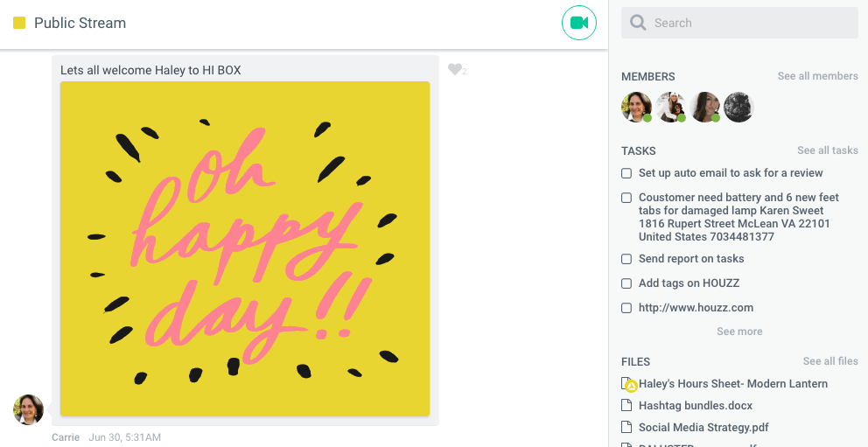Image resolution: width=868 pixels, height=447 pixels.
Task: Open See all tasks
Action: point(828,150)
